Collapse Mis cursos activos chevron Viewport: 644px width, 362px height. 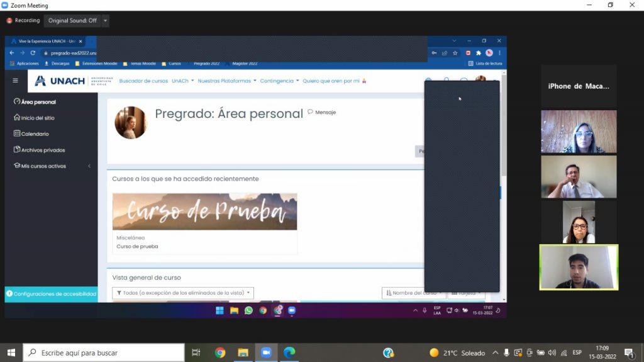click(89, 166)
